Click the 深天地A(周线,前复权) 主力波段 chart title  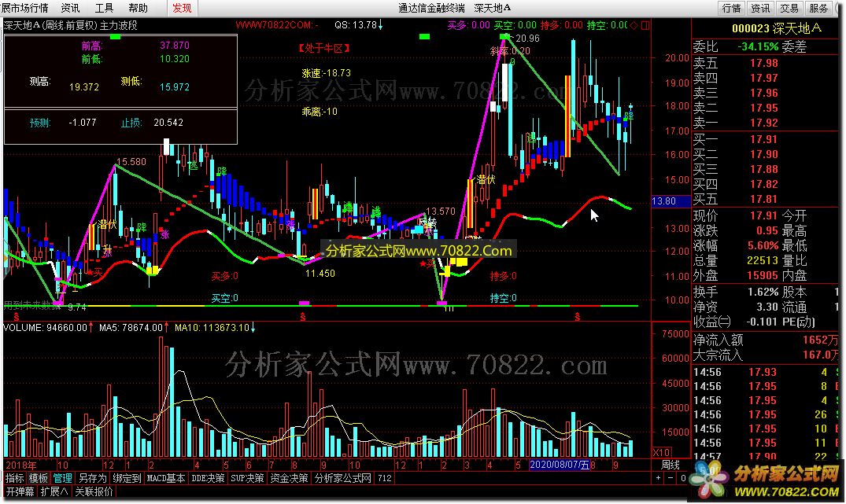click(71, 25)
